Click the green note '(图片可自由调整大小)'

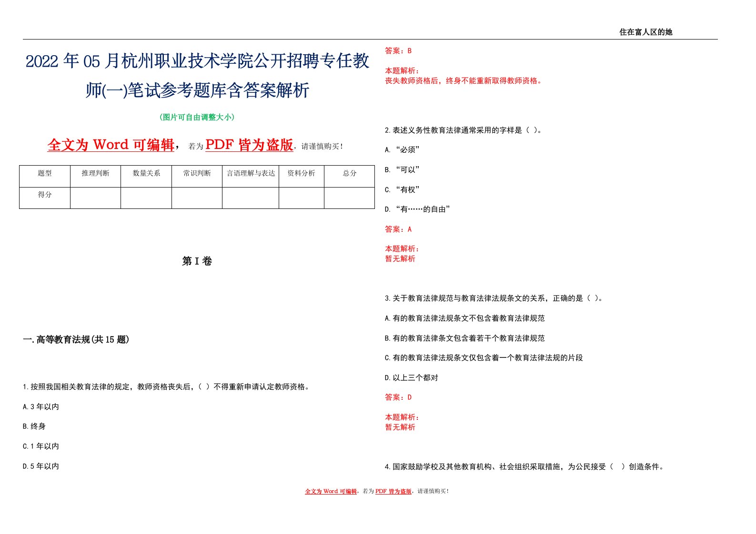[x=197, y=117]
